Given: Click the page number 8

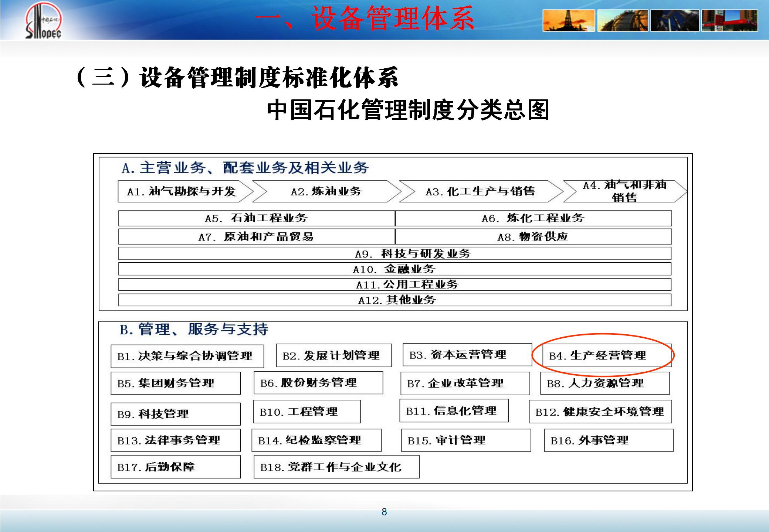Looking at the screenshot, I should coord(384,512).
